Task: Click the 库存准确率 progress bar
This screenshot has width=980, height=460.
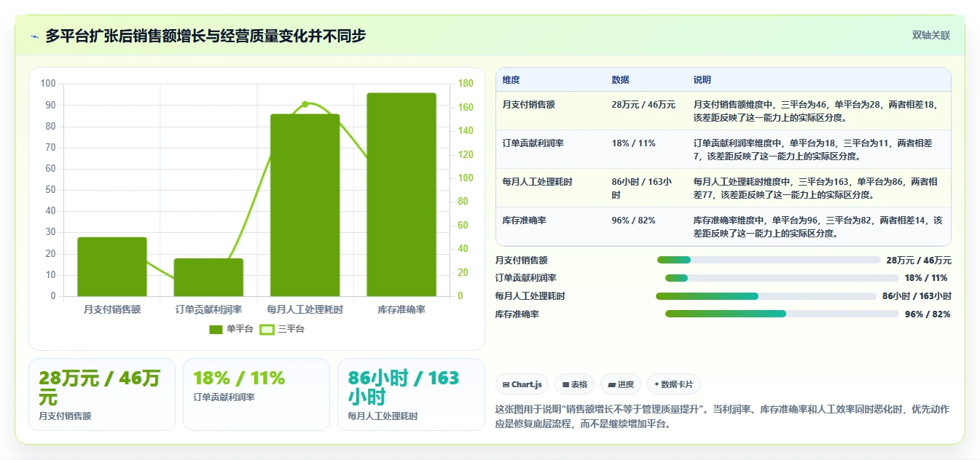Action: click(782, 314)
